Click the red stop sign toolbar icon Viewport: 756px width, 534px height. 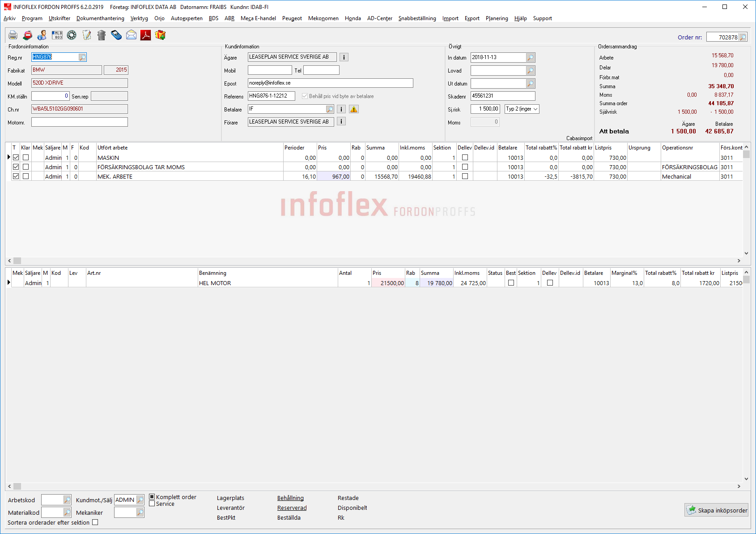[x=28, y=35]
